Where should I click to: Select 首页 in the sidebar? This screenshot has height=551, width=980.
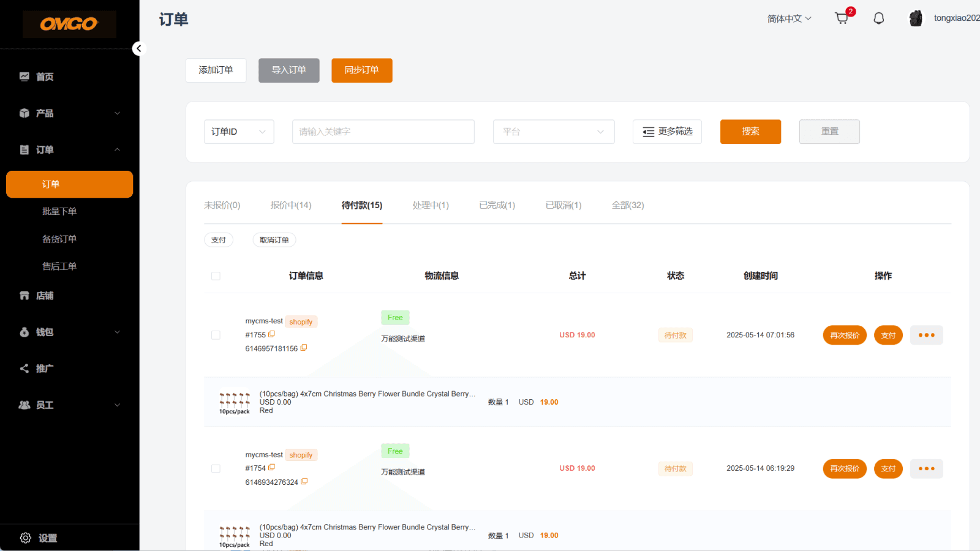click(46, 76)
